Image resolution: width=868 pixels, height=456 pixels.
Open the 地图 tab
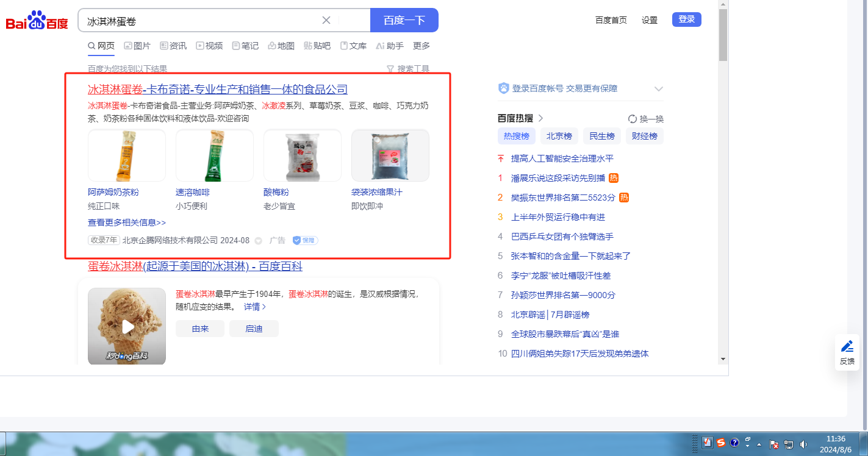click(x=281, y=46)
